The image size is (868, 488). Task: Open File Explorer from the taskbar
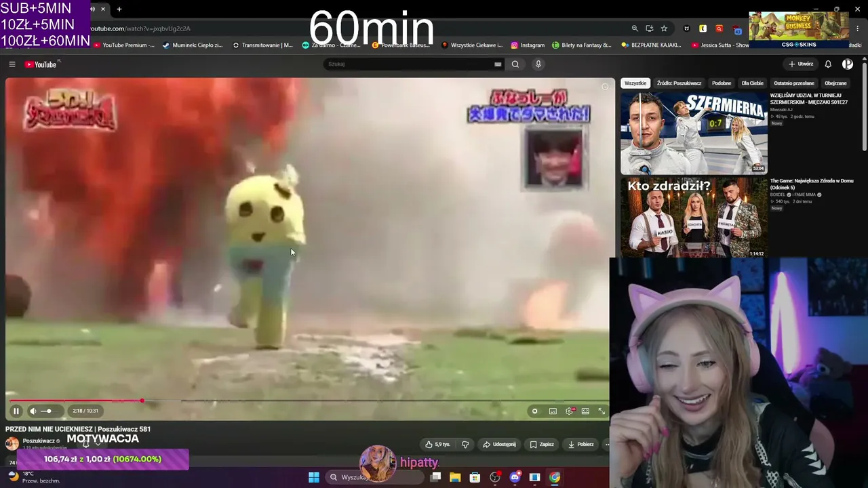click(x=455, y=477)
